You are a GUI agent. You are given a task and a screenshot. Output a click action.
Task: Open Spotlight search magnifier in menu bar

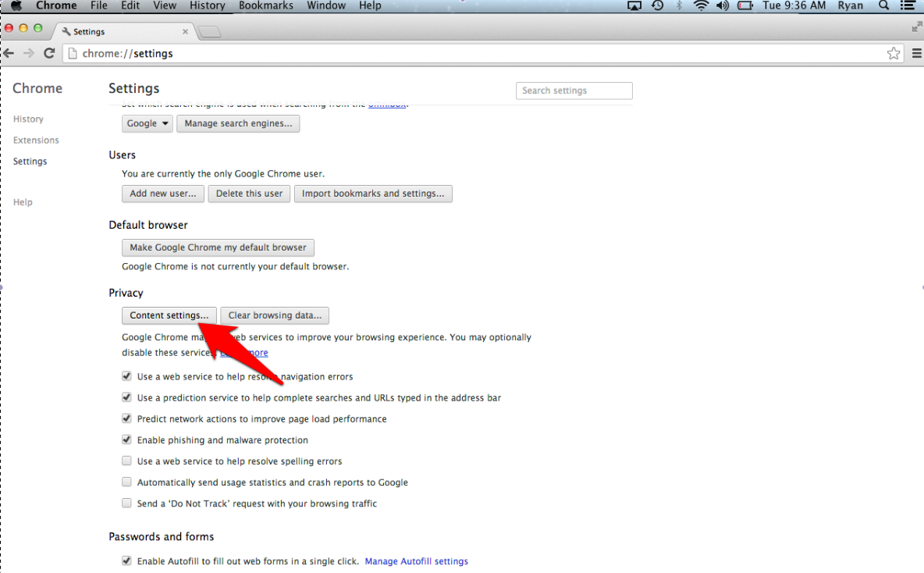[884, 5]
